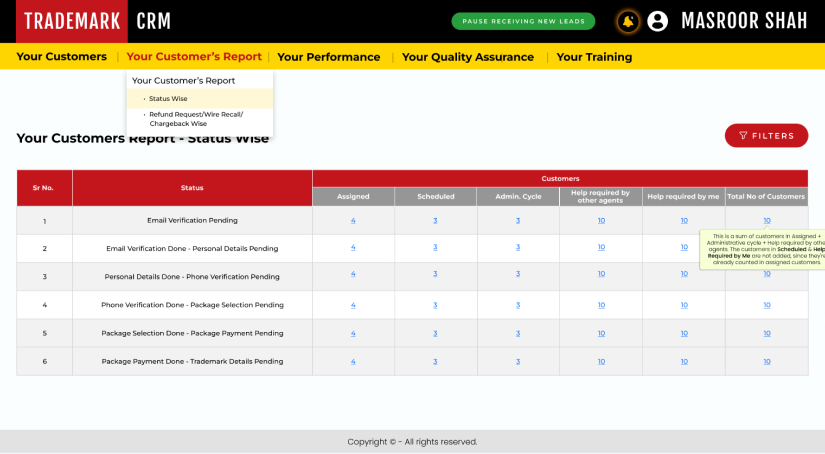Open Your Performance menu

click(328, 57)
